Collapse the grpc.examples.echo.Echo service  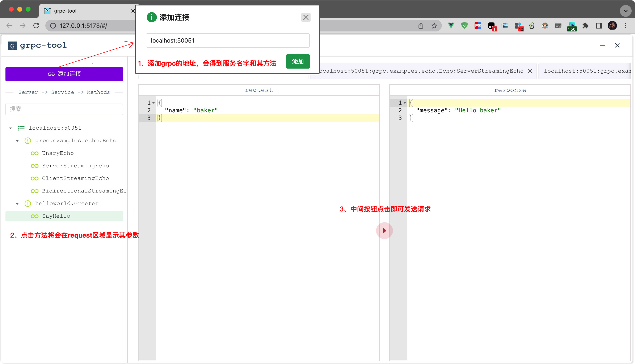coord(17,141)
